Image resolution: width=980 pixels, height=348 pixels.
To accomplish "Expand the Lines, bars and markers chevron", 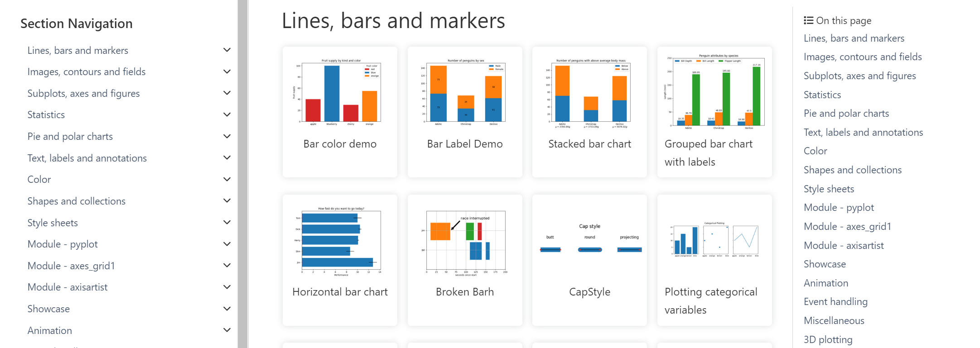I will [227, 50].
